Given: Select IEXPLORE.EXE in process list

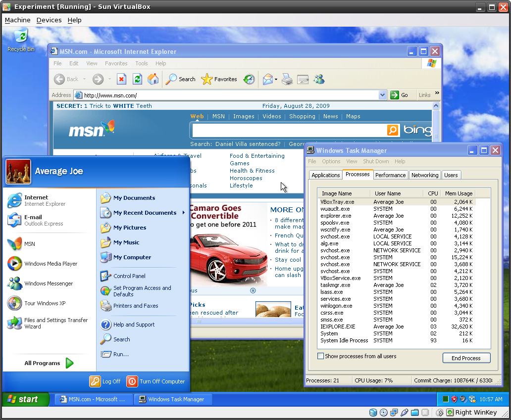Looking at the screenshot, I should click(397, 327).
